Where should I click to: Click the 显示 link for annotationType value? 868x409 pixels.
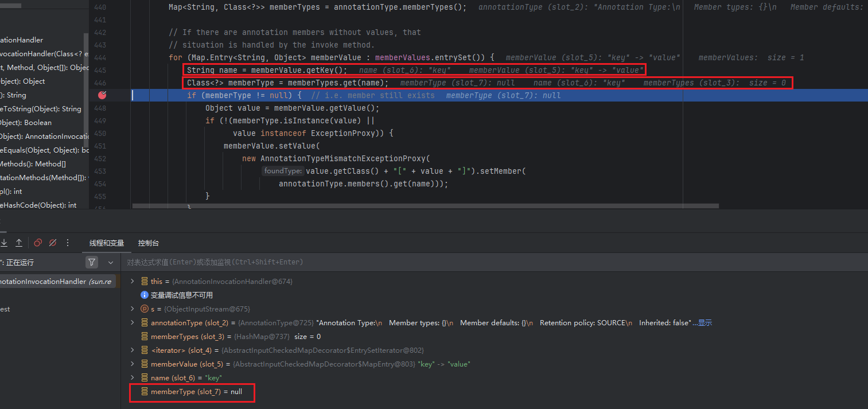[x=704, y=323]
